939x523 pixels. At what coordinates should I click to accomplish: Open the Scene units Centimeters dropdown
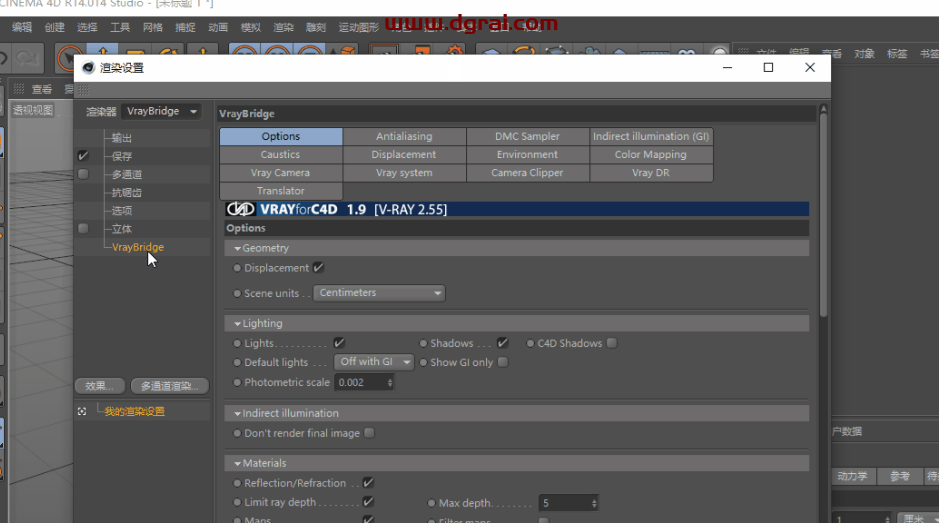(x=379, y=293)
